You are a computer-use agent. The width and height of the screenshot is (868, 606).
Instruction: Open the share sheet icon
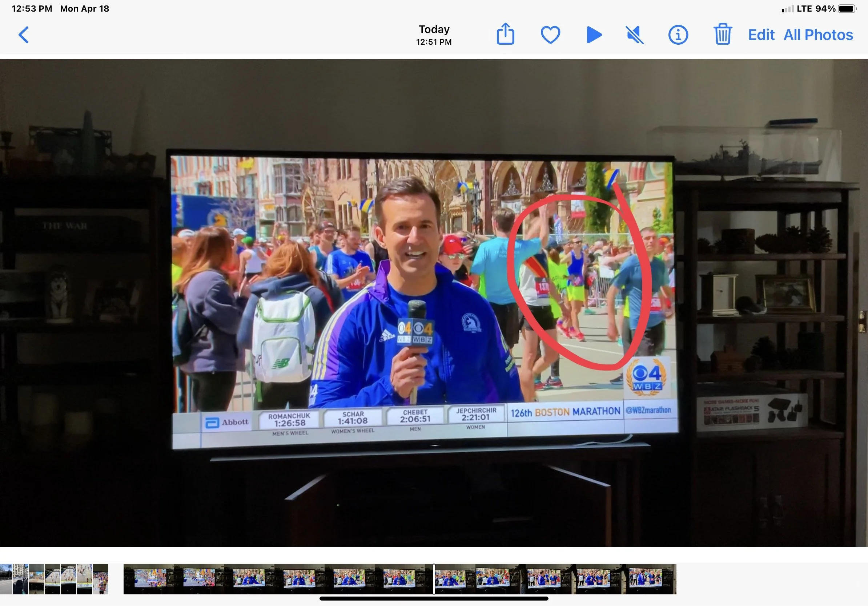tap(505, 35)
